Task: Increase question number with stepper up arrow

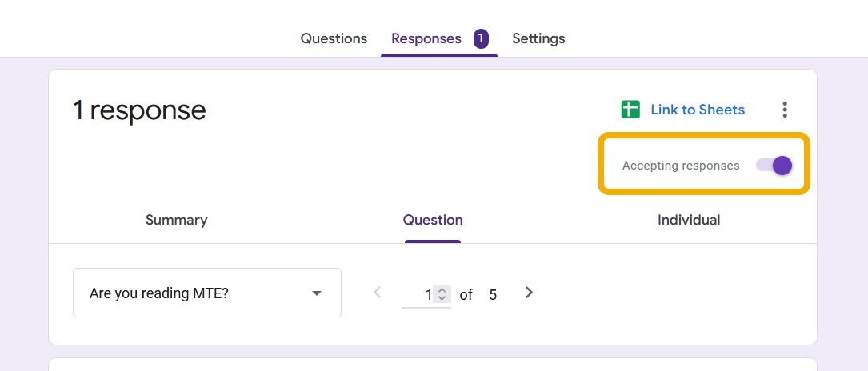Action: coord(442,290)
